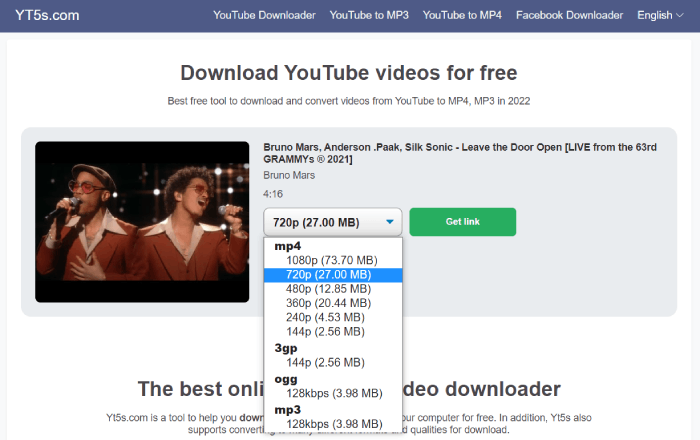Expand the English language selector
The image size is (700, 440).
click(660, 15)
